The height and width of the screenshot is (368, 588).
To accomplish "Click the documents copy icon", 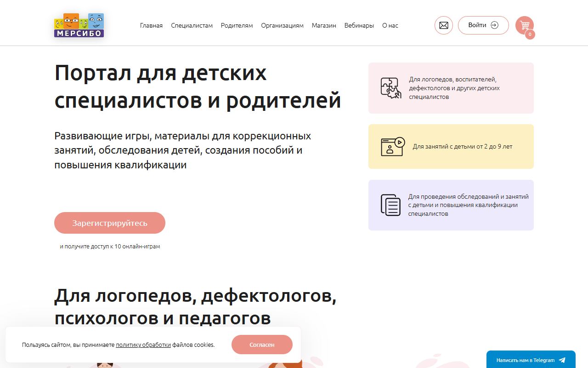I will (390, 205).
